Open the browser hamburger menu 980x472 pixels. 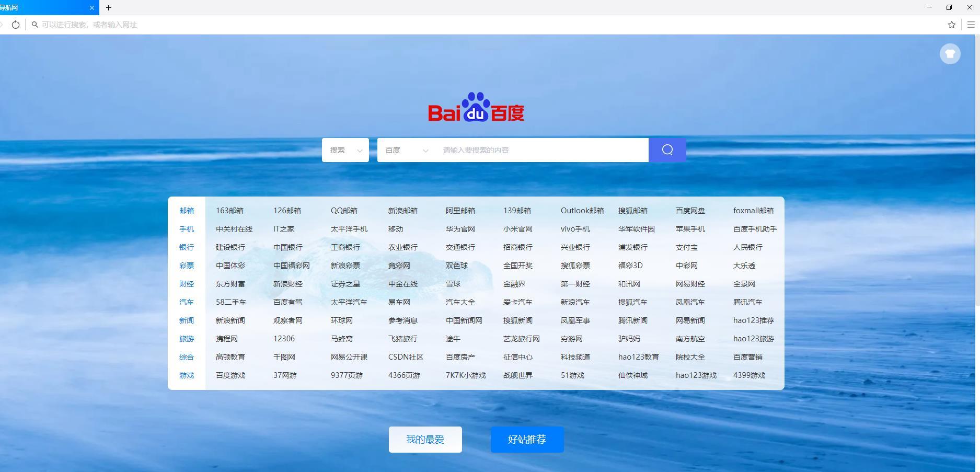pos(971,25)
